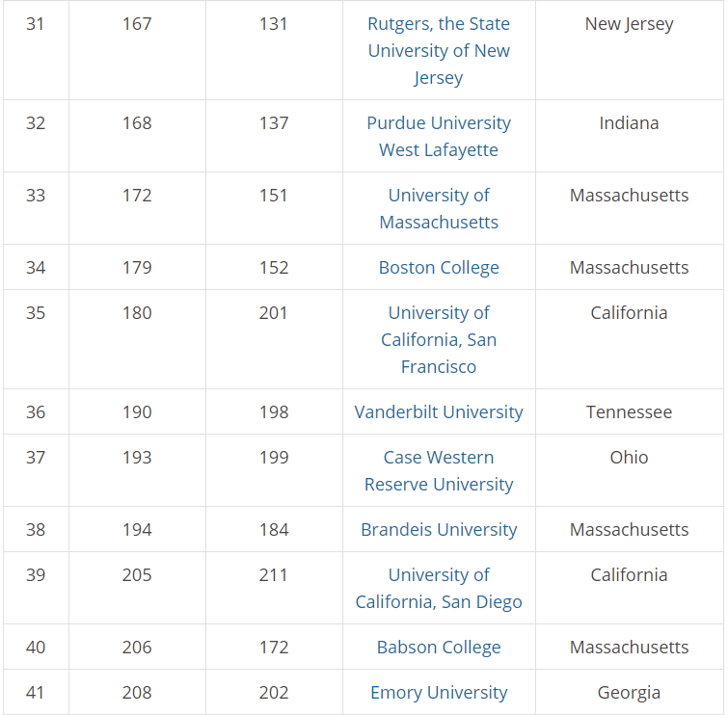
Task: Select the Georgia state cell
Action: click(x=629, y=693)
